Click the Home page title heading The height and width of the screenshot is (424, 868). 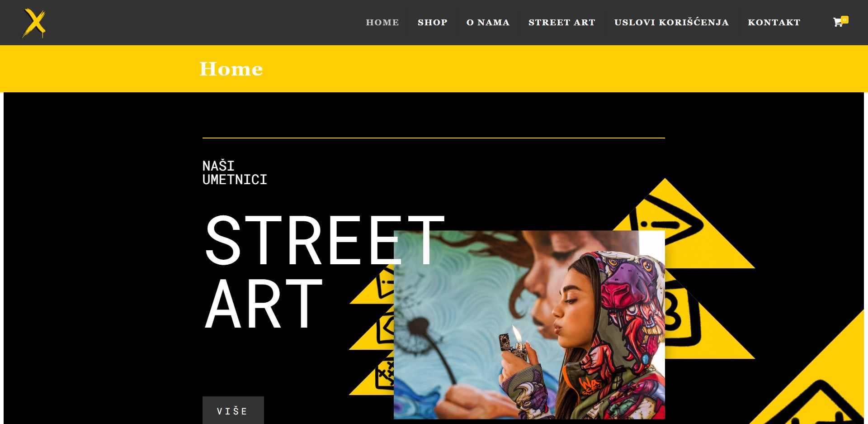[231, 69]
